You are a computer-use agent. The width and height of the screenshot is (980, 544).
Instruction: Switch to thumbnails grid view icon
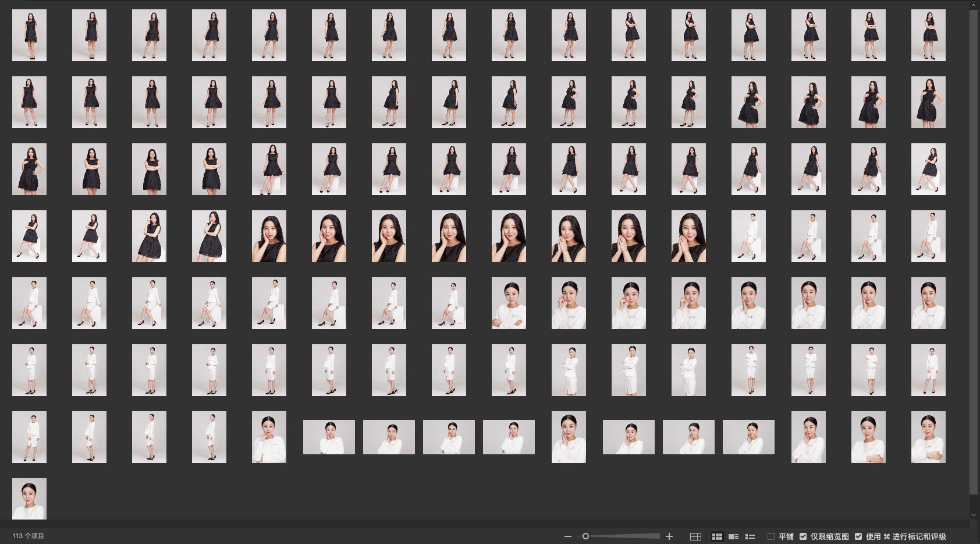717,536
